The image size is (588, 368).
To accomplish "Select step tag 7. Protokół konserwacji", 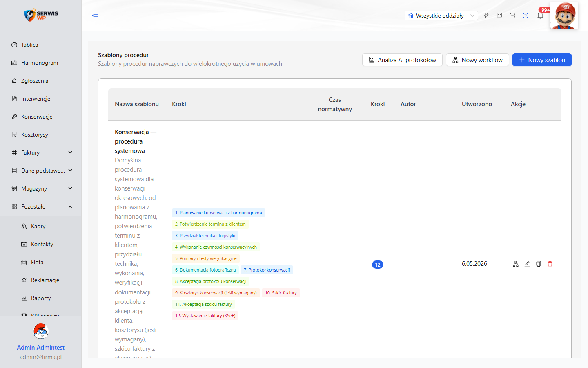I will tap(267, 270).
